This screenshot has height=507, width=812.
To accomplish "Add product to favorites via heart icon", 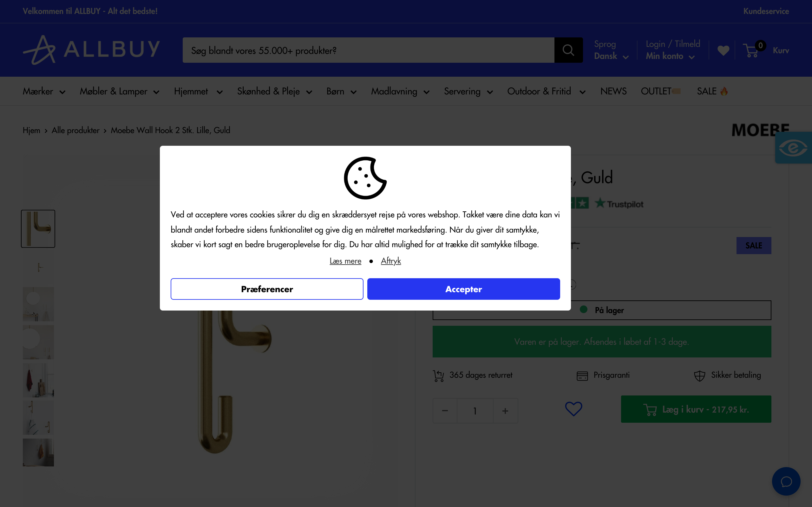I will click(x=573, y=409).
